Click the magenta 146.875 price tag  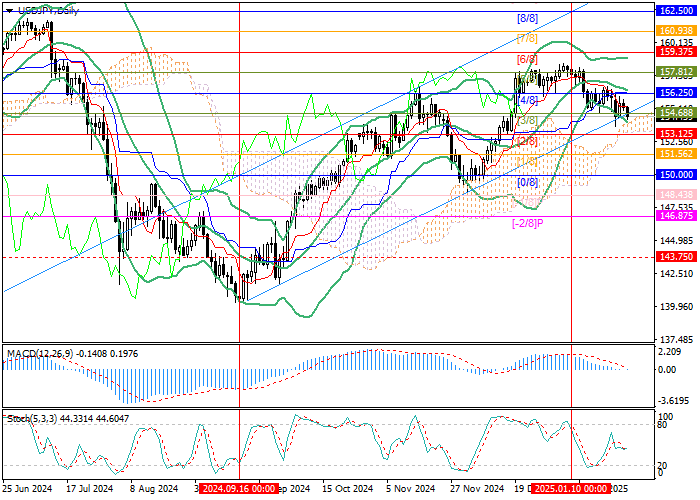675,215
